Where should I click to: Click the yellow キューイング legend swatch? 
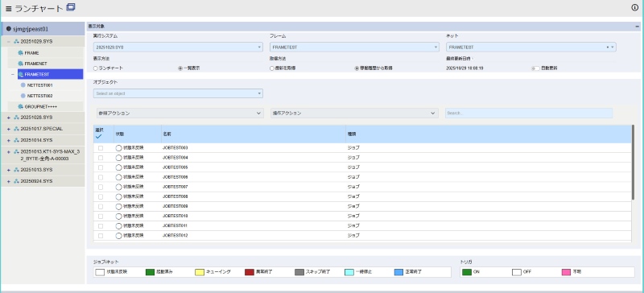pos(200,272)
